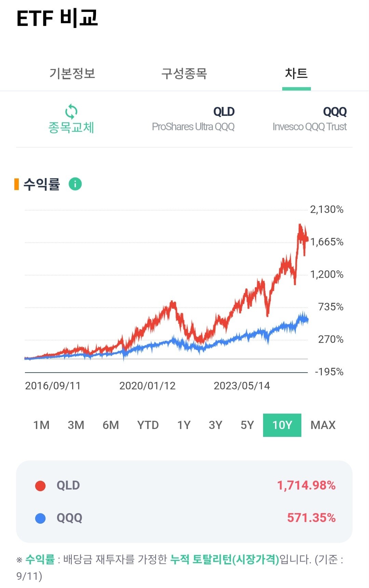Choose the 3M period option
The height and width of the screenshot is (588, 369).
[76, 425]
